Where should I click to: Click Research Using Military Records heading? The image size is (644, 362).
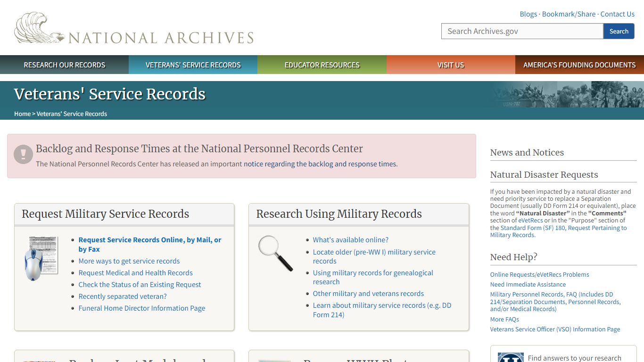[x=339, y=214]
